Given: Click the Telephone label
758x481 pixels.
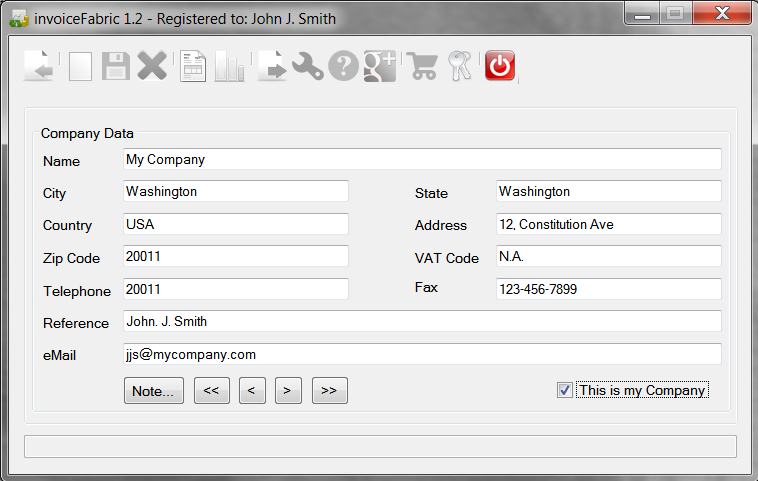Looking at the screenshot, I should 77,291.
